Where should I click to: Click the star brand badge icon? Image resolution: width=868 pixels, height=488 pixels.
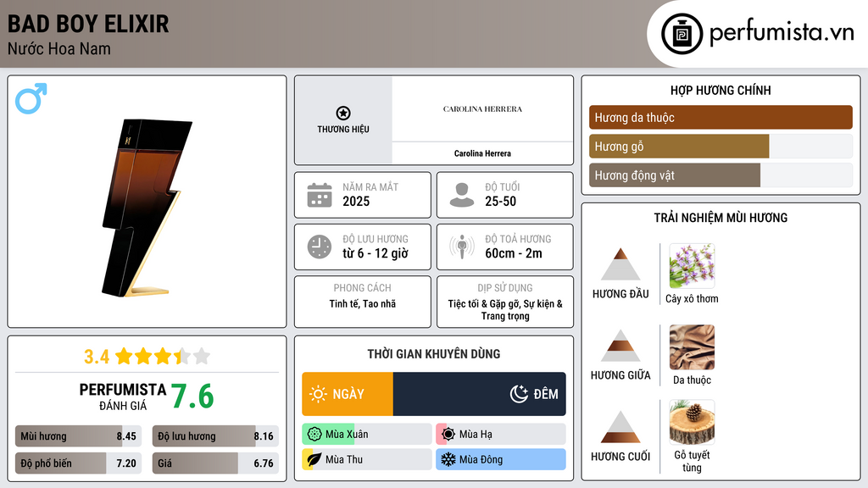(342, 114)
